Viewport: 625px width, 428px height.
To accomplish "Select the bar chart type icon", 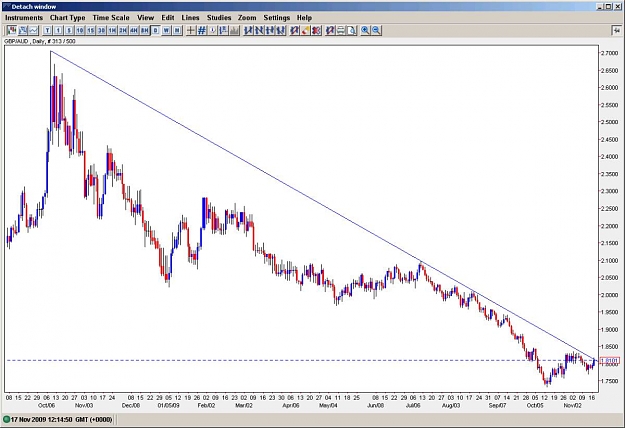I will [23, 30].
